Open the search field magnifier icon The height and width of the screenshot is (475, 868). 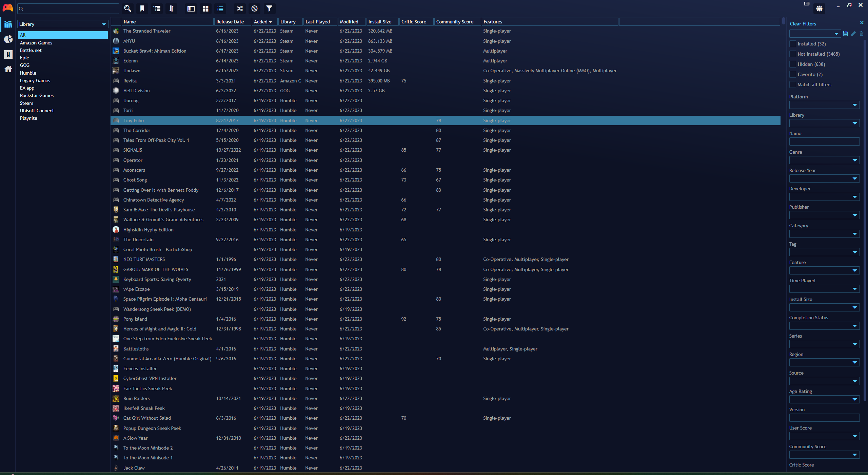coord(127,8)
